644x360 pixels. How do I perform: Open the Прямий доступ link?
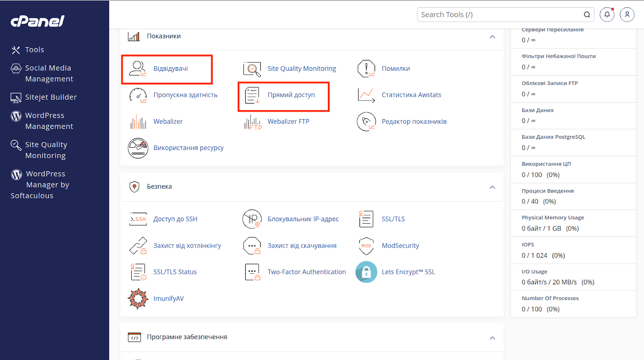pyautogui.click(x=291, y=95)
